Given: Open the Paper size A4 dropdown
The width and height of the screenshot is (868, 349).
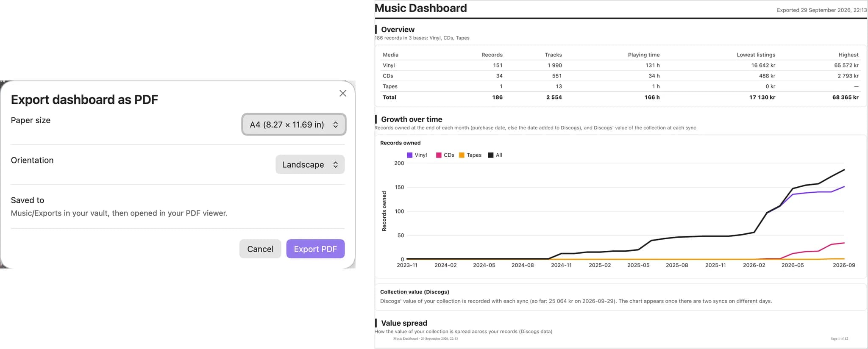Looking at the screenshot, I should [x=294, y=125].
